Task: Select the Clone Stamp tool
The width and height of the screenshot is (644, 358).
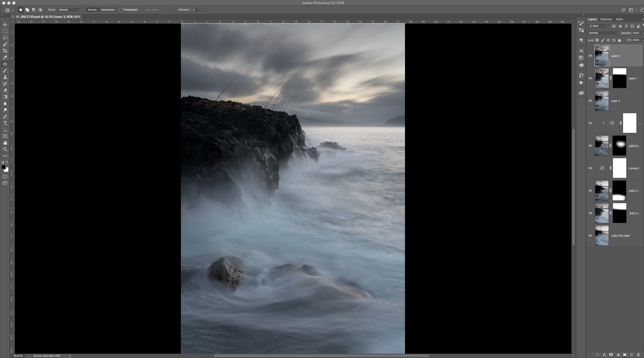Action: pyautogui.click(x=5, y=77)
